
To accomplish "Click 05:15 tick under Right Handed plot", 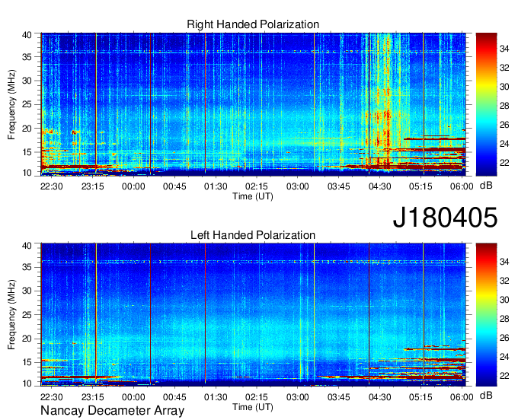I will coord(420,186).
